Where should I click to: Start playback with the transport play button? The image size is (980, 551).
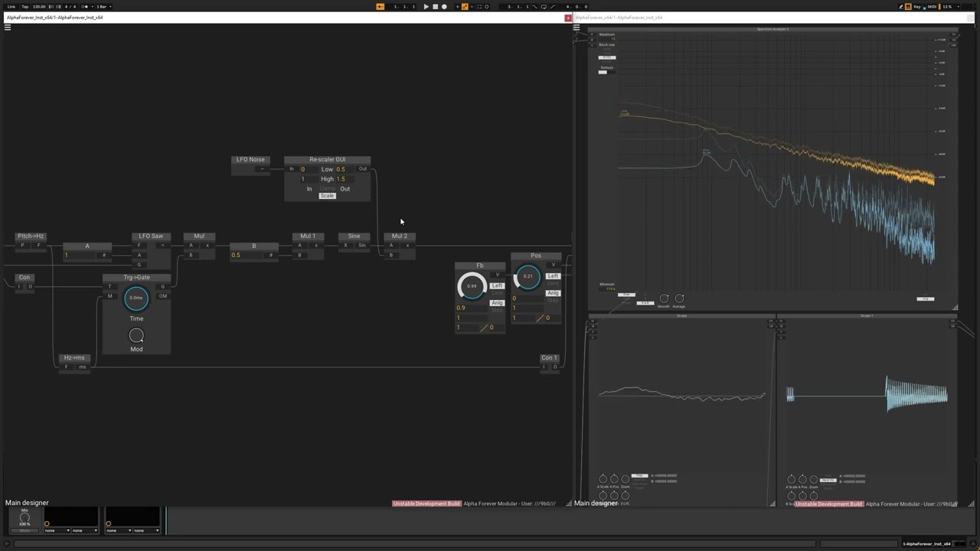coord(426,7)
